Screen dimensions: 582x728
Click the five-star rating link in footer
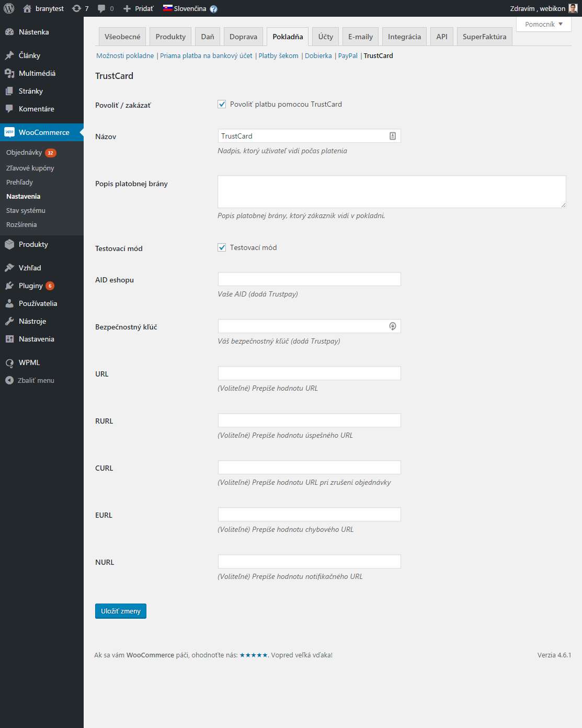[254, 655]
